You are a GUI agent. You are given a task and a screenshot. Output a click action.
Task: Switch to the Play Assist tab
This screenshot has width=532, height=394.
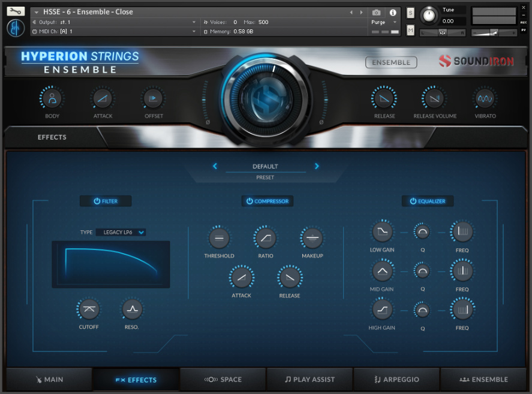309,380
